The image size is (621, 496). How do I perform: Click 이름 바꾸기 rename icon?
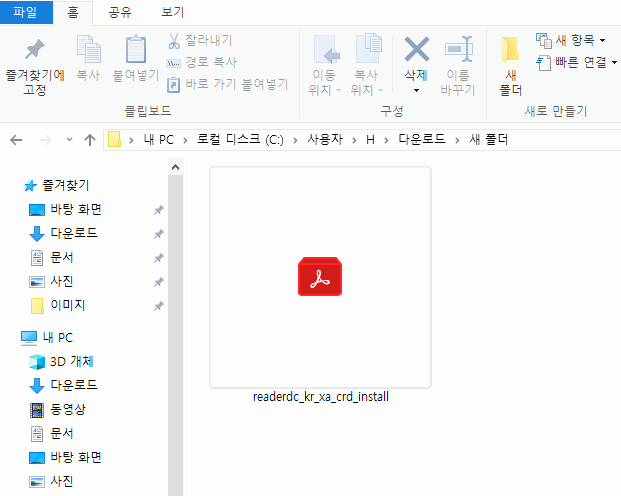coord(459,49)
